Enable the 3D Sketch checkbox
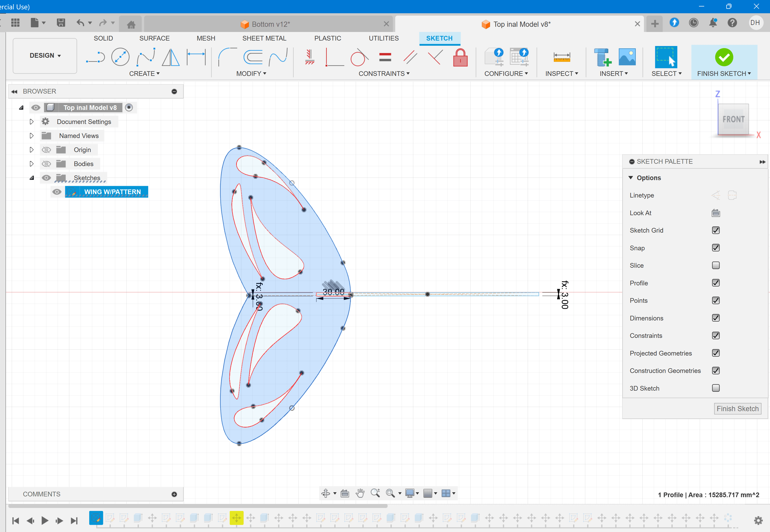 tap(716, 388)
